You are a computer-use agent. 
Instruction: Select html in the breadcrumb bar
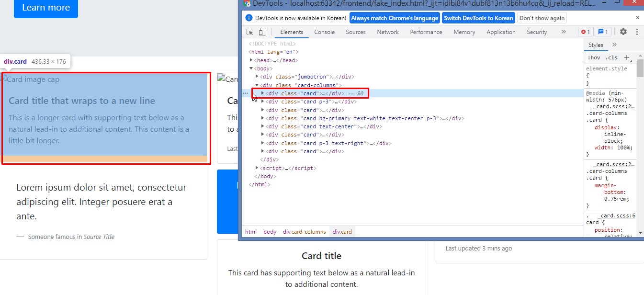(251, 232)
